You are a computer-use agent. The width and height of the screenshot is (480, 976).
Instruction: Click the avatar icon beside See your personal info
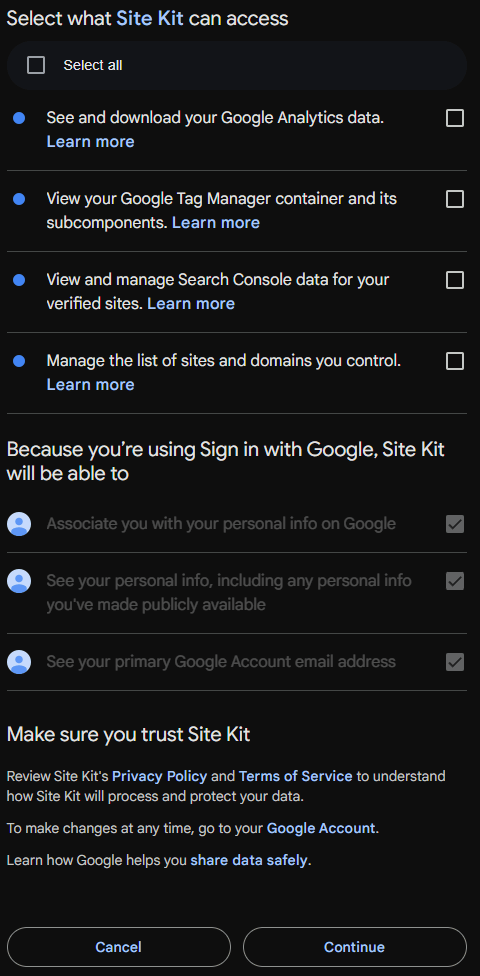coord(19,581)
